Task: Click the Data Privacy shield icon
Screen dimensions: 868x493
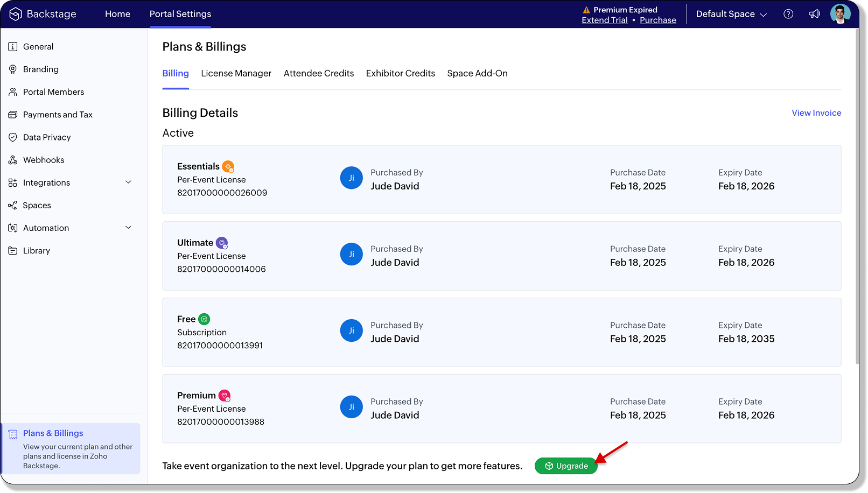Action: click(13, 137)
